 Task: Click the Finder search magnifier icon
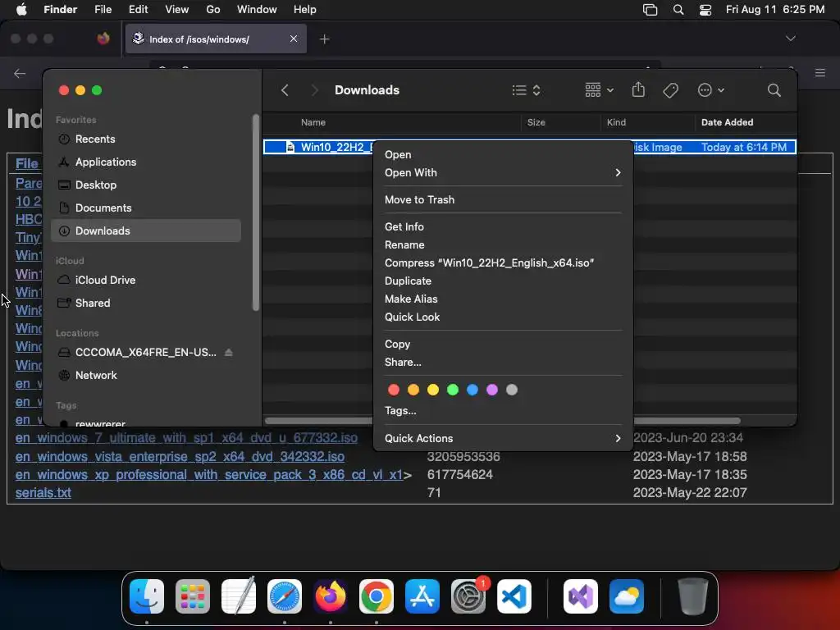pos(774,90)
